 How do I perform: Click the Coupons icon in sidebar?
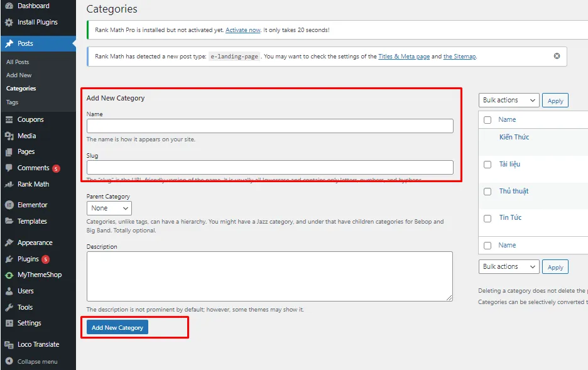[x=9, y=119]
